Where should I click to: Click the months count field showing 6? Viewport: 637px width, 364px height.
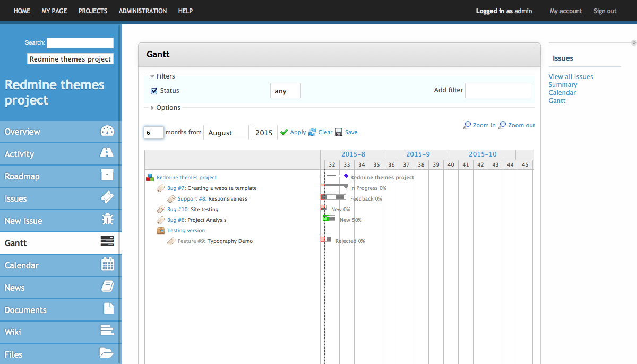154,132
